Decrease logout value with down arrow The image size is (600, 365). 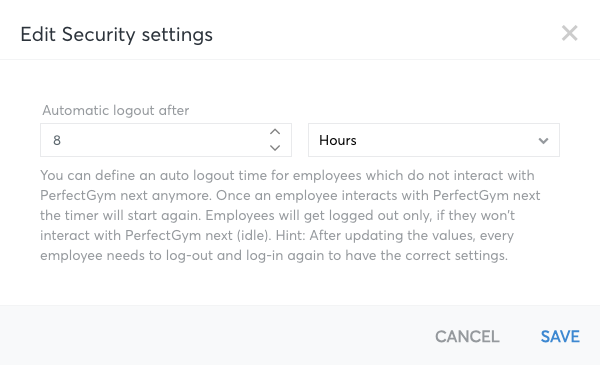[275, 148]
